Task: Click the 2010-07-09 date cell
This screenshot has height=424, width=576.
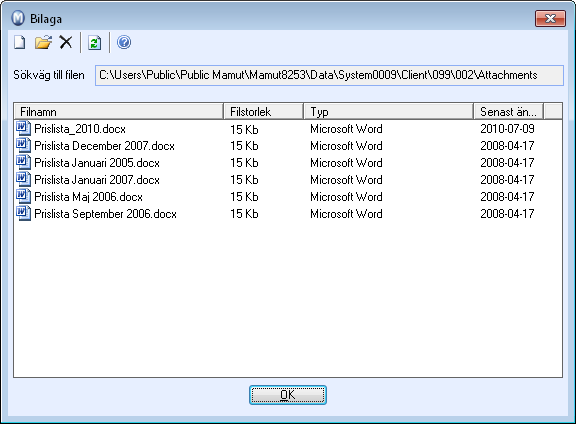Action: [x=507, y=129]
